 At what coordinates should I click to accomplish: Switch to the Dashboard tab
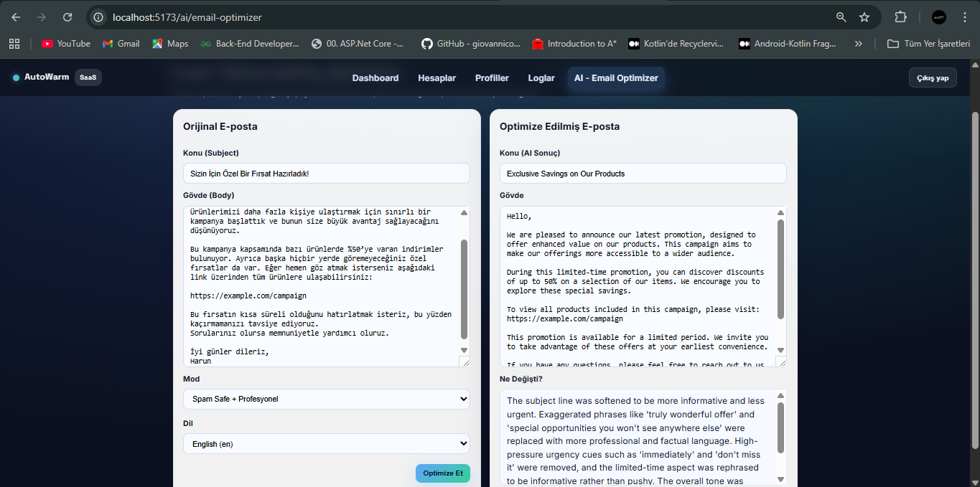tap(375, 78)
